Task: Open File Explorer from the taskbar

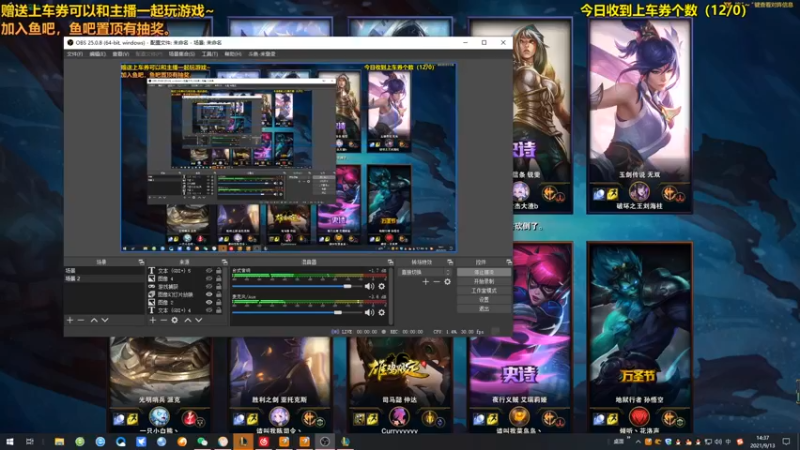Action: 59,441
